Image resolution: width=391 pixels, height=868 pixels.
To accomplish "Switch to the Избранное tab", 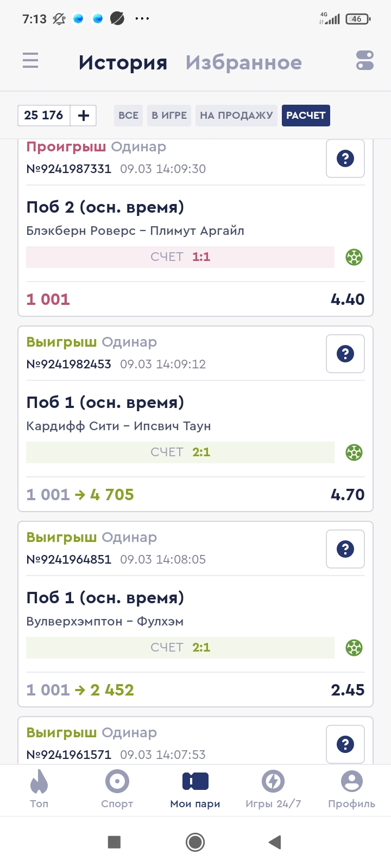I will 243,62.
